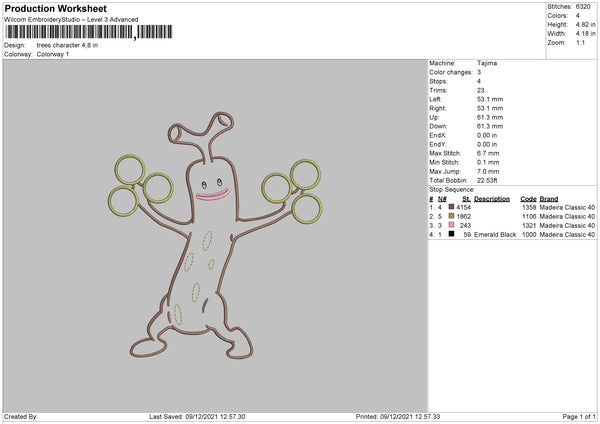Click the Height value '4.82 in'
The image size is (600, 424).
pyautogui.click(x=585, y=24)
